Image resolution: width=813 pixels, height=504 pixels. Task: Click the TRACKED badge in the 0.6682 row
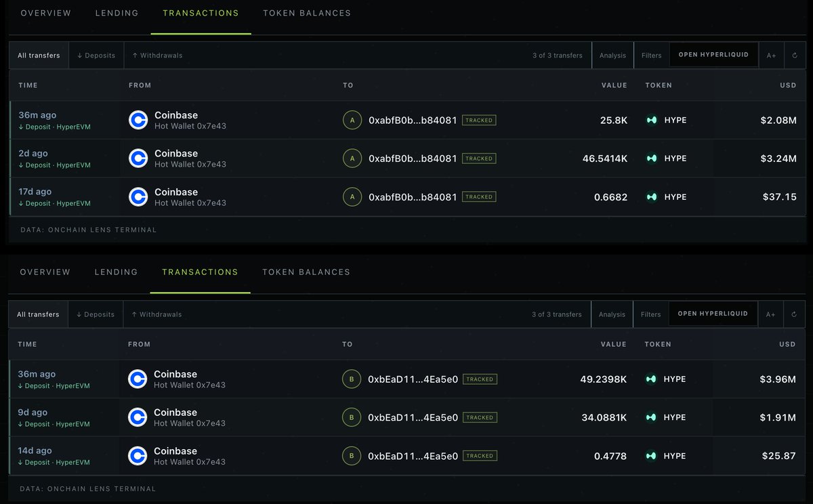(479, 197)
